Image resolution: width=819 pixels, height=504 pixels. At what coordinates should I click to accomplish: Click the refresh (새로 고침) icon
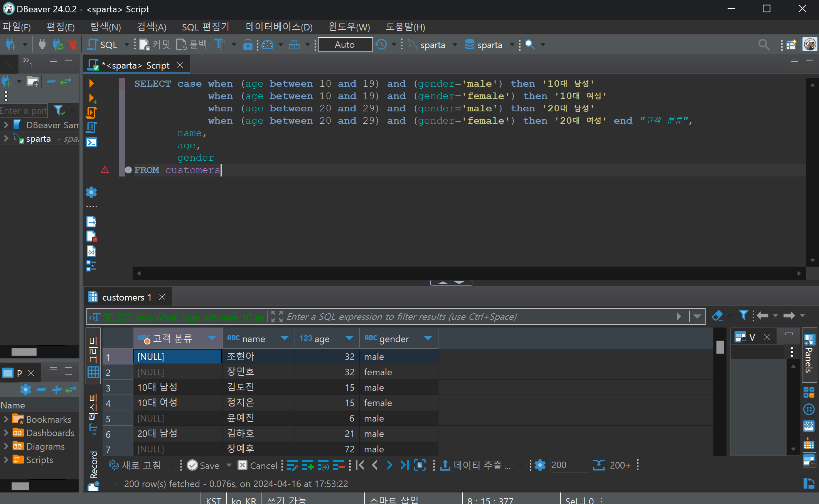coord(113,465)
